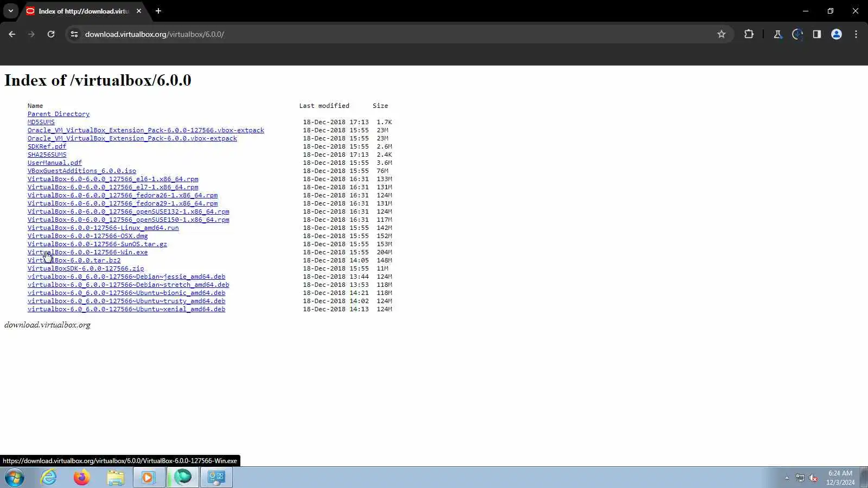Download the el7 x86_64 rpm package

(113, 187)
